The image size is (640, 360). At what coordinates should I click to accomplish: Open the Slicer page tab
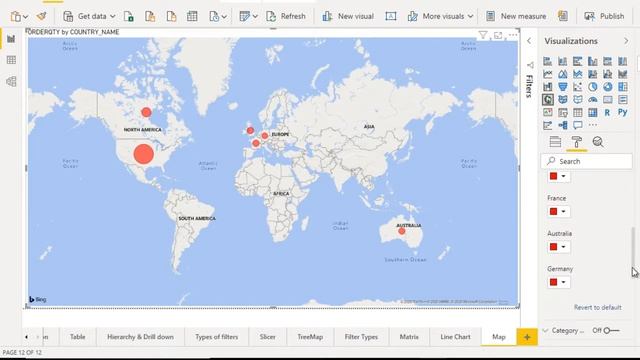pos(267,337)
